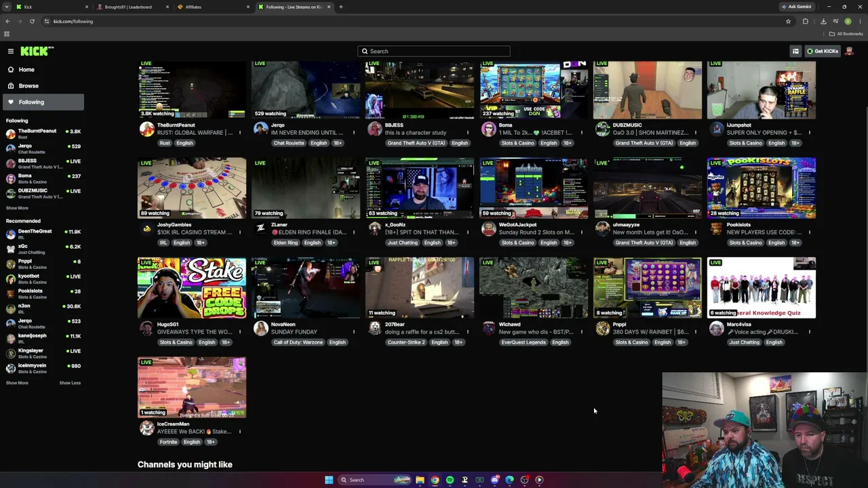
Task: Select DeenTheGreat in the Recommended sidebar list
Action: click(x=43, y=235)
